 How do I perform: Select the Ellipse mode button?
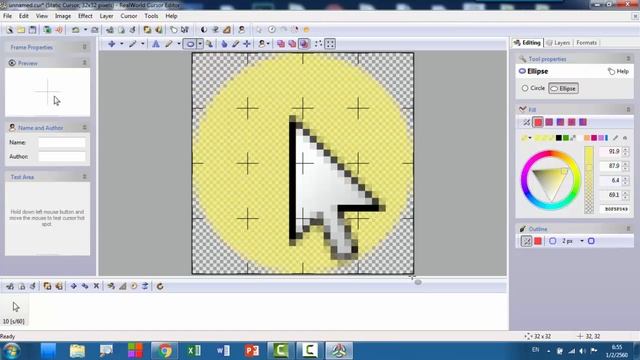pyautogui.click(x=563, y=88)
